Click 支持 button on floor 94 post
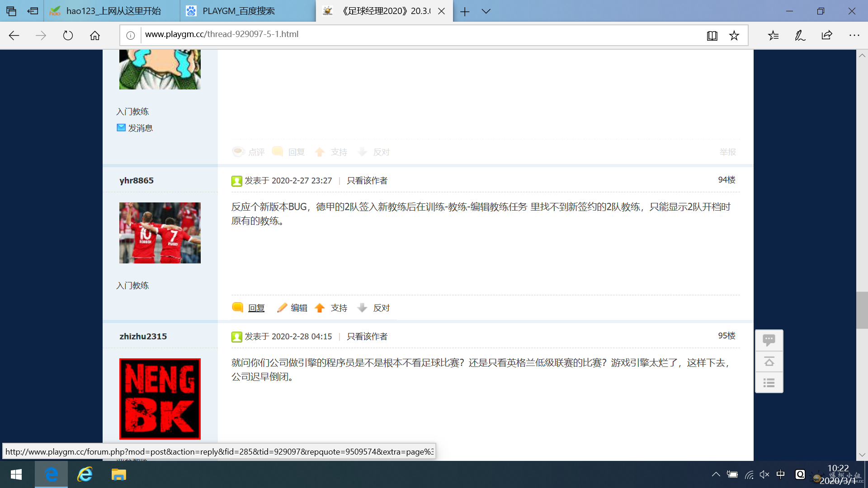The width and height of the screenshot is (868, 488). (x=338, y=308)
